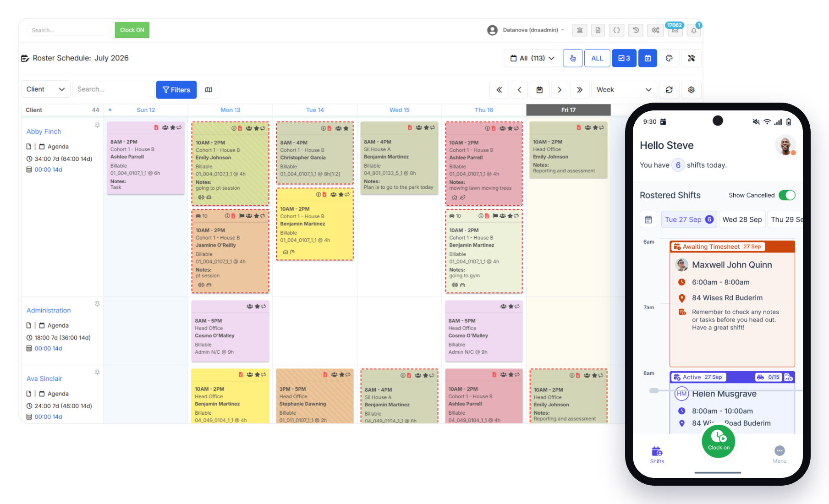Image resolution: width=829 pixels, height=504 pixels.
Task: Add a new shift with calendar-plus button
Action: coord(648,58)
